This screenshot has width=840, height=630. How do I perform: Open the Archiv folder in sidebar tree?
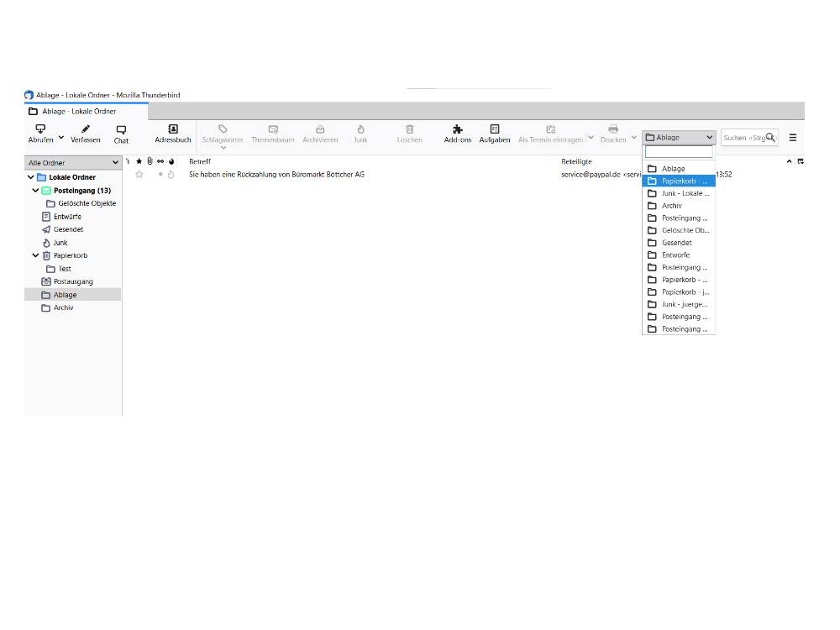[63, 308]
